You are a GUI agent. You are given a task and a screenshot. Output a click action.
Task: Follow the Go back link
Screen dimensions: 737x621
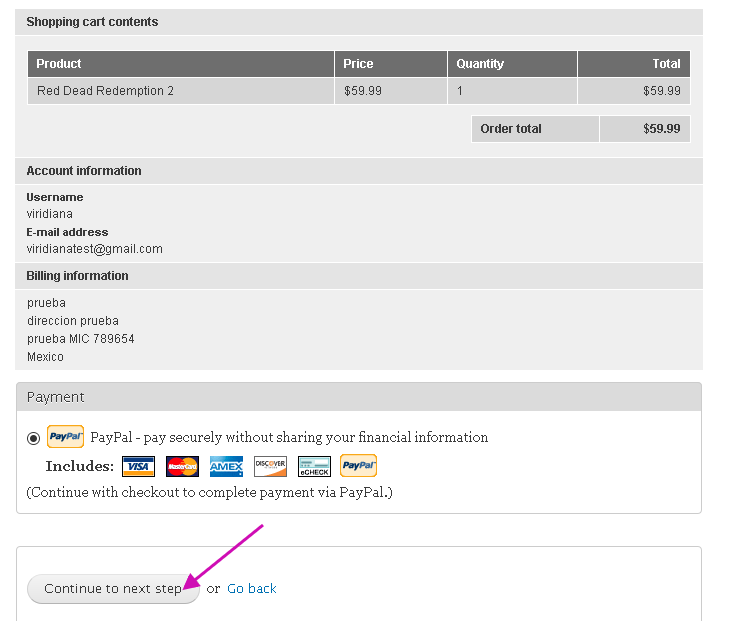pos(251,589)
